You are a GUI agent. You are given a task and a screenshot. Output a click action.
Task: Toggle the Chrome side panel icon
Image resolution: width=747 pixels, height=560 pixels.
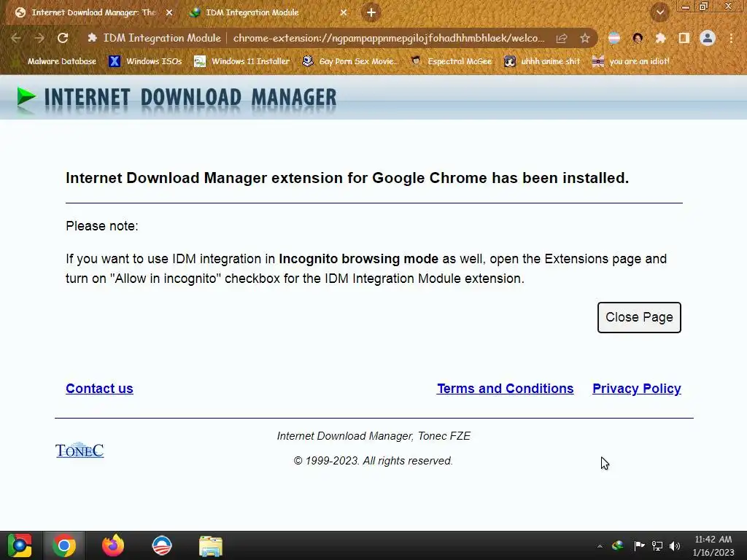click(x=684, y=38)
